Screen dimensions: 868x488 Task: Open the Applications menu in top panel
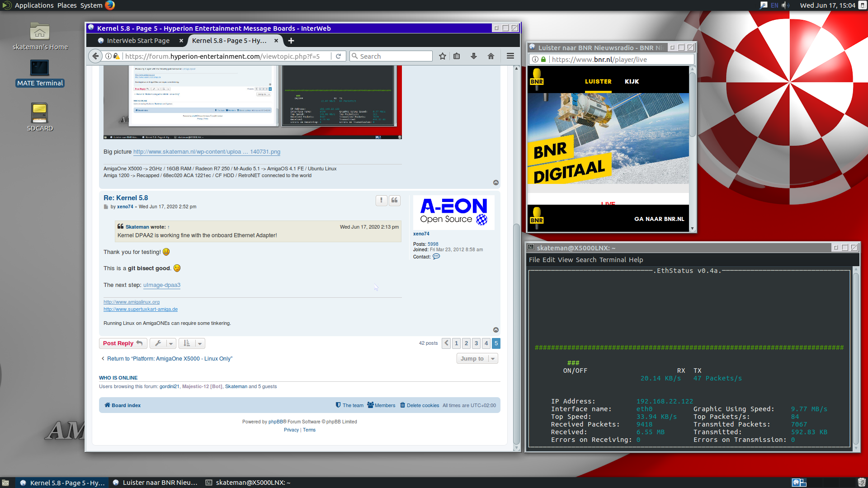34,5
